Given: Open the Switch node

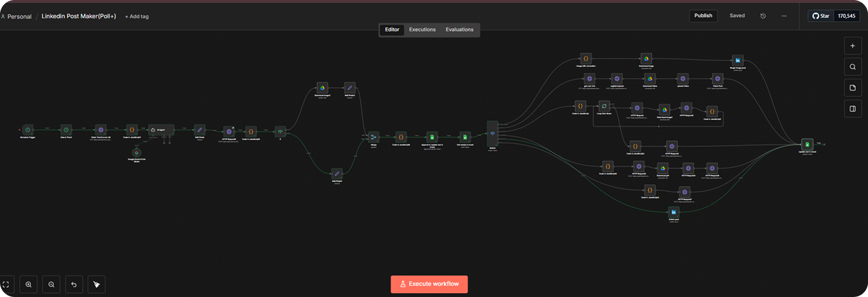Looking at the screenshot, I should point(492,133).
